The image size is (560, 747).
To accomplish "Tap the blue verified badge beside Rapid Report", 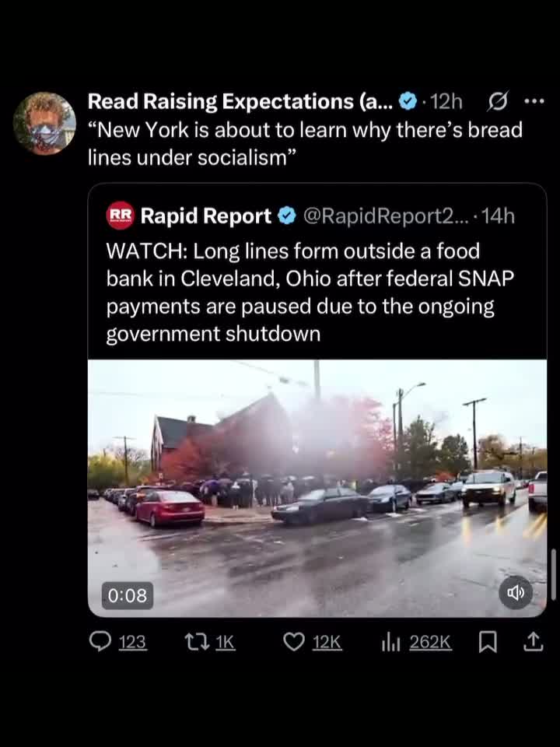I will pyautogui.click(x=287, y=216).
